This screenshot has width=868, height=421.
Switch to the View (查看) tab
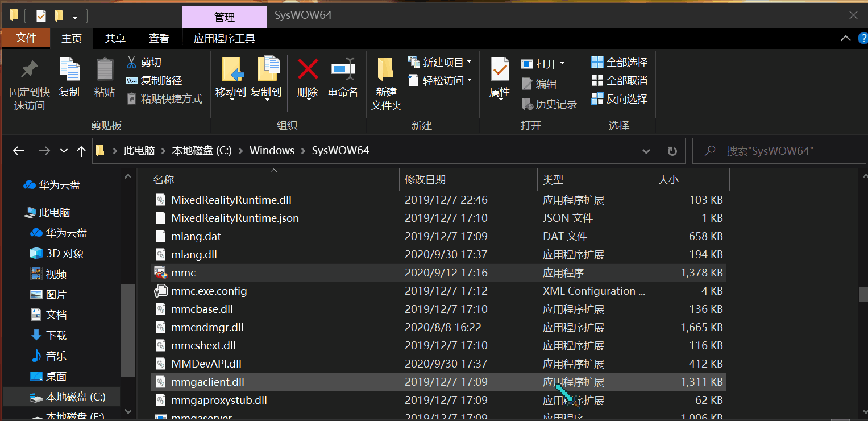[159, 38]
